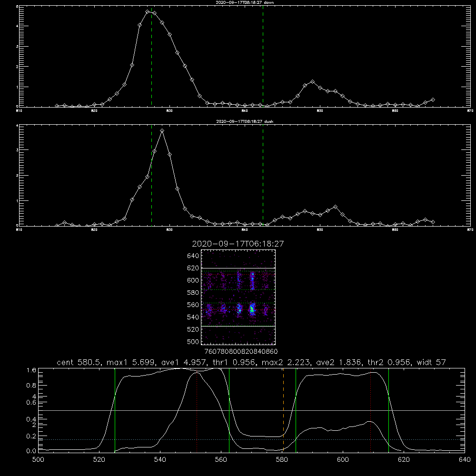Click 'max1 5.699' in the statistics line
The width and height of the screenshot is (476, 476).
[131, 362]
